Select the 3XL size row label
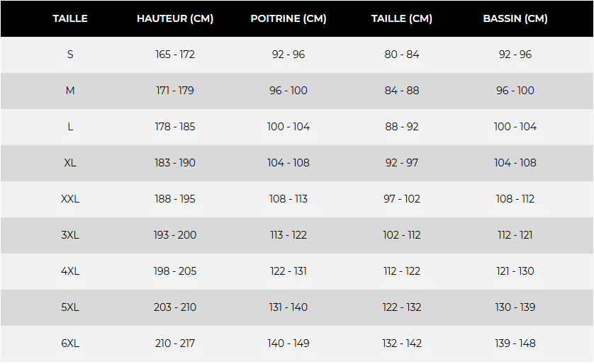This screenshot has width=594, height=364. point(70,235)
